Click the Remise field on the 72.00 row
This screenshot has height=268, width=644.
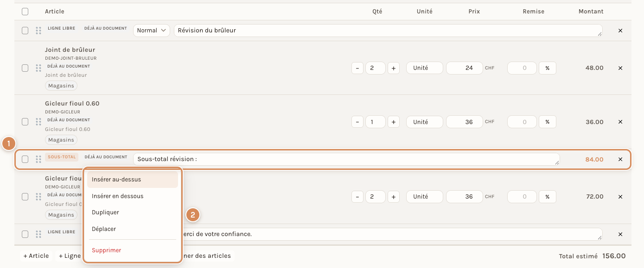pyautogui.click(x=522, y=197)
